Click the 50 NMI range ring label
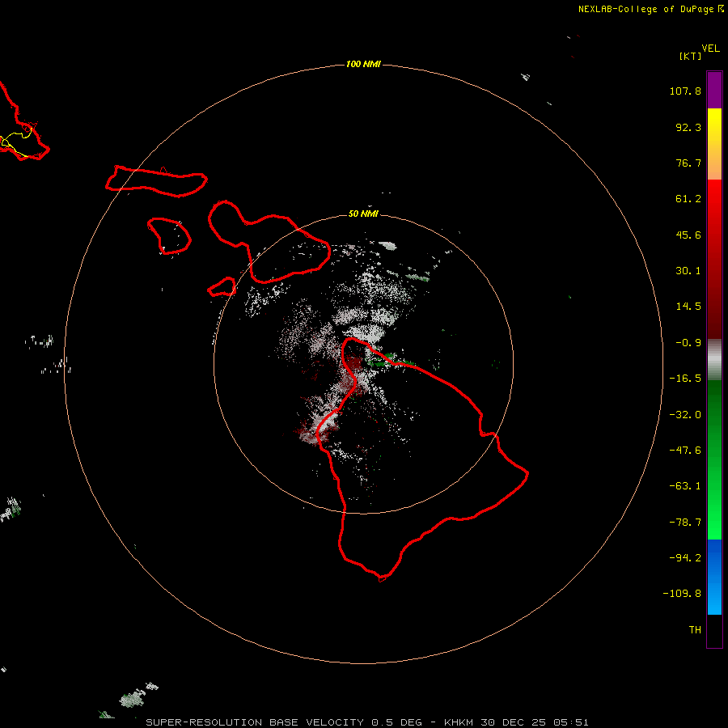728x728 pixels. (363, 214)
